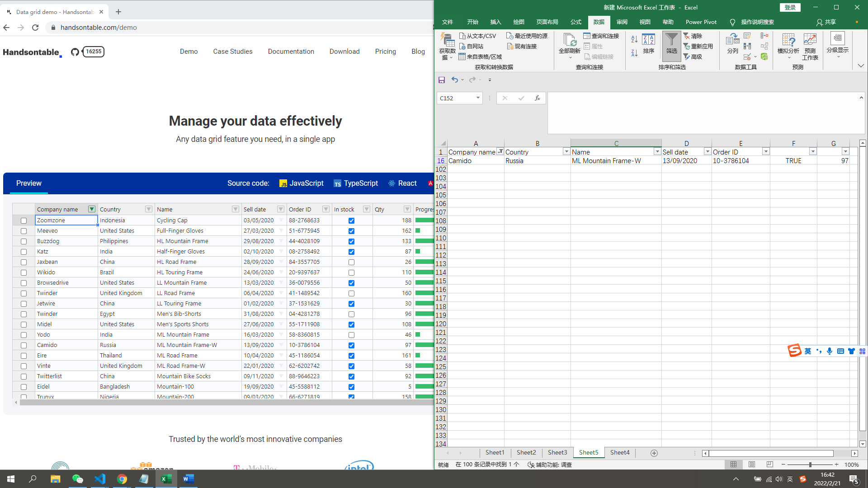Open the Pricing page link
Viewport: 868px width, 488px height.
click(385, 52)
